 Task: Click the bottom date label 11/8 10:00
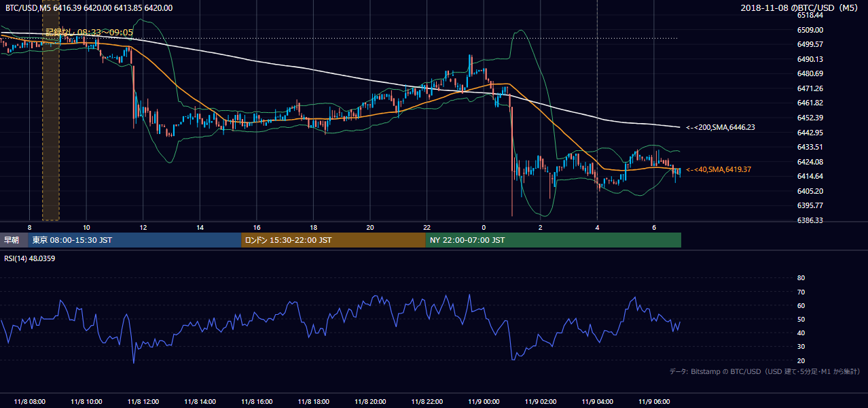pos(86,401)
